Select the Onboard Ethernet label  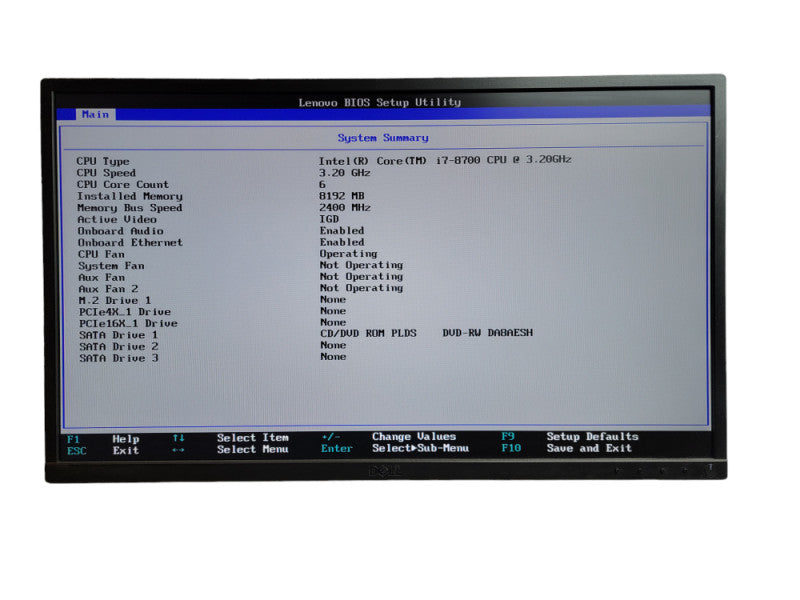pos(130,243)
